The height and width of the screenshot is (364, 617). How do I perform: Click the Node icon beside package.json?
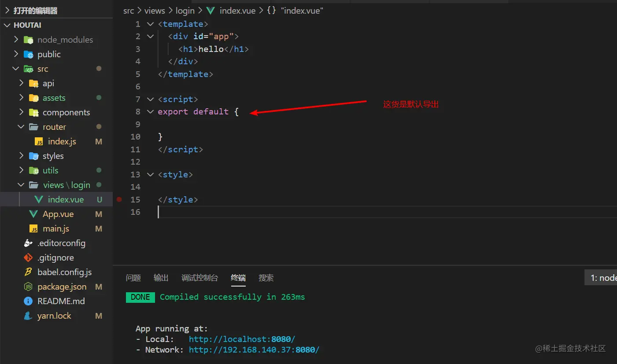coord(29,287)
